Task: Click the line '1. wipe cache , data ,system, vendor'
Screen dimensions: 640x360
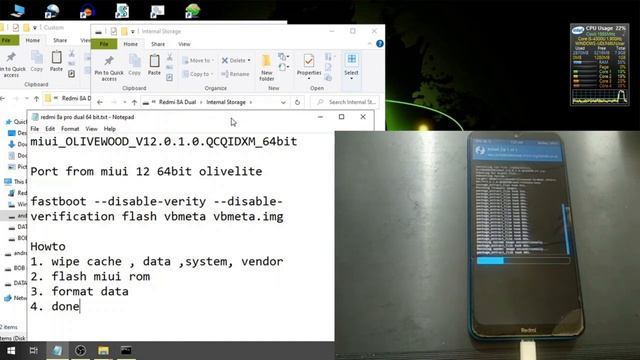Action: [157, 262]
